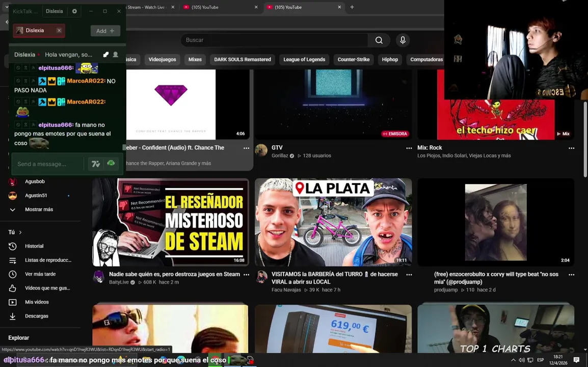The width and height of the screenshot is (588, 367).
Task: Click MarcoARG22 username beside NO PASO NADA
Action: 86,81
